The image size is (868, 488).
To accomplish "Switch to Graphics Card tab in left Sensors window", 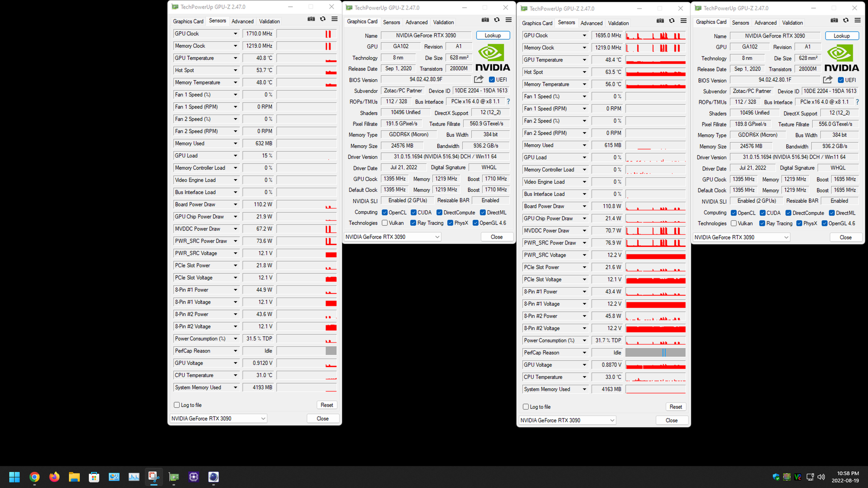I will pyautogui.click(x=188, y=21).
